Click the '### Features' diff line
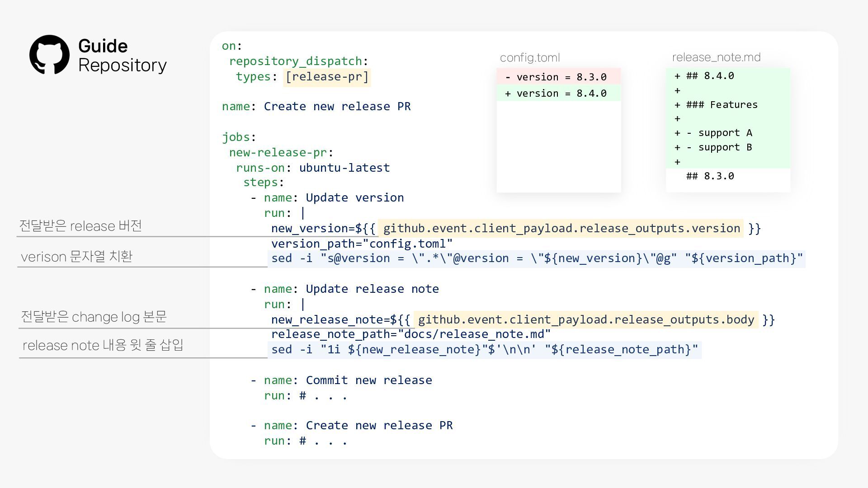The image size is (868, 488). pos(721,105)
